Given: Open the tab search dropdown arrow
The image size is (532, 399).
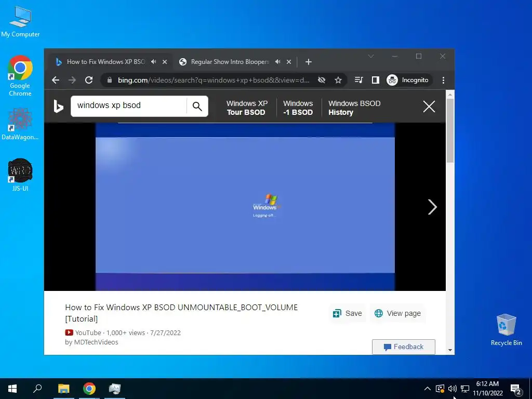Looking at the screenshot, I should [371, 56].
